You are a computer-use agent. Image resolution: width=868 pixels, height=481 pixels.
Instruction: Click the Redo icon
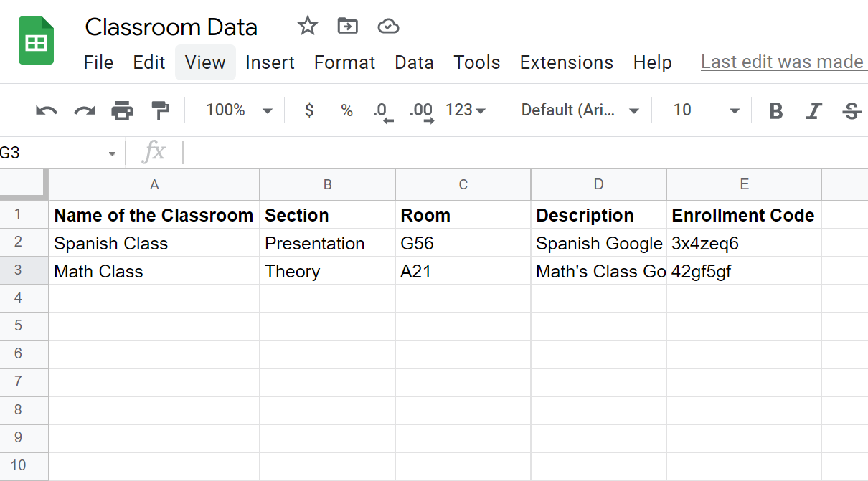(x=84, y=110)
